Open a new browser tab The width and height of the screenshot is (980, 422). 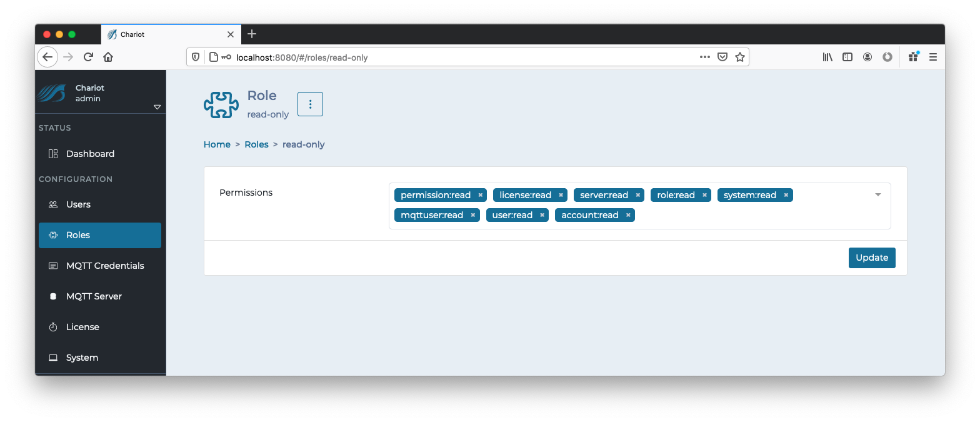pos(252,34)
